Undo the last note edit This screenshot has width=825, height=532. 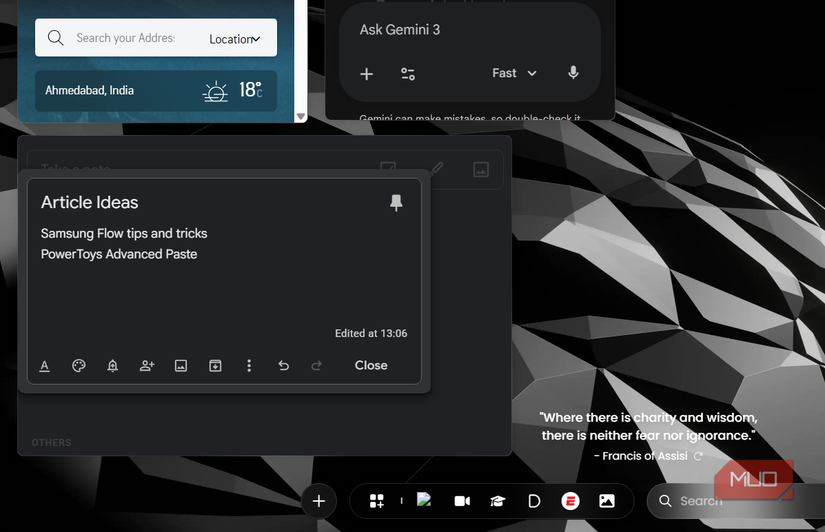(284, 366)
